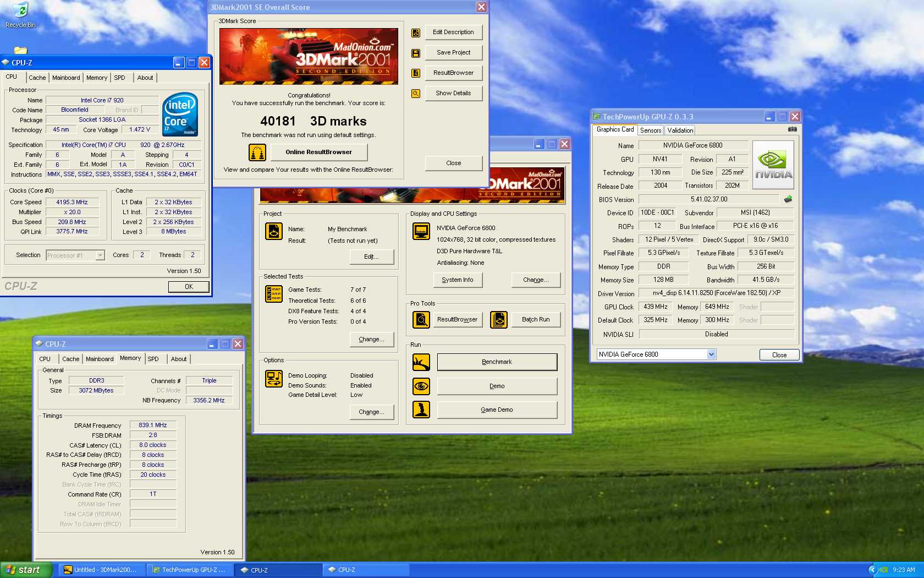Screen dimensions: 924x578
Task: Click the NVIDIA tray icon in taskbar
Action: [884, 570]
